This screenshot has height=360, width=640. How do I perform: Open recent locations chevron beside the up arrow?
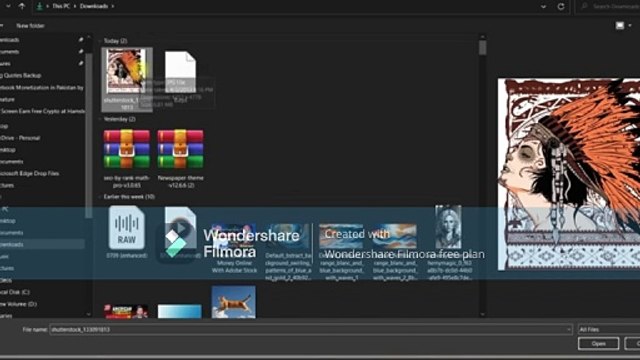(x=8, y=6)
